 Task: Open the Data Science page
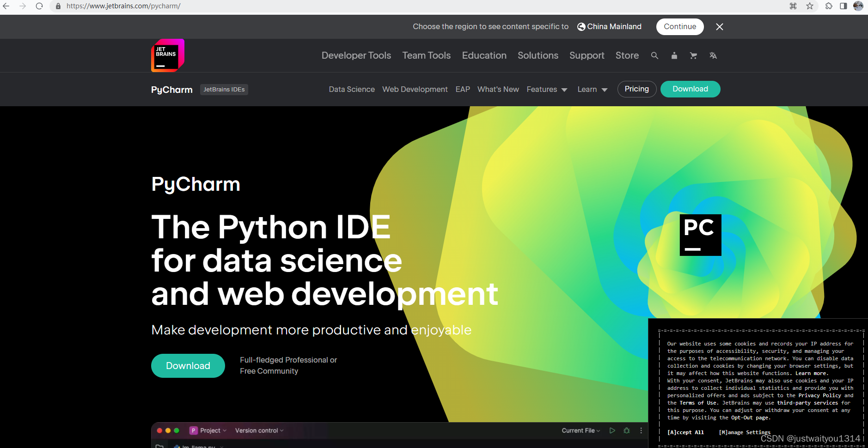[352, 89]
